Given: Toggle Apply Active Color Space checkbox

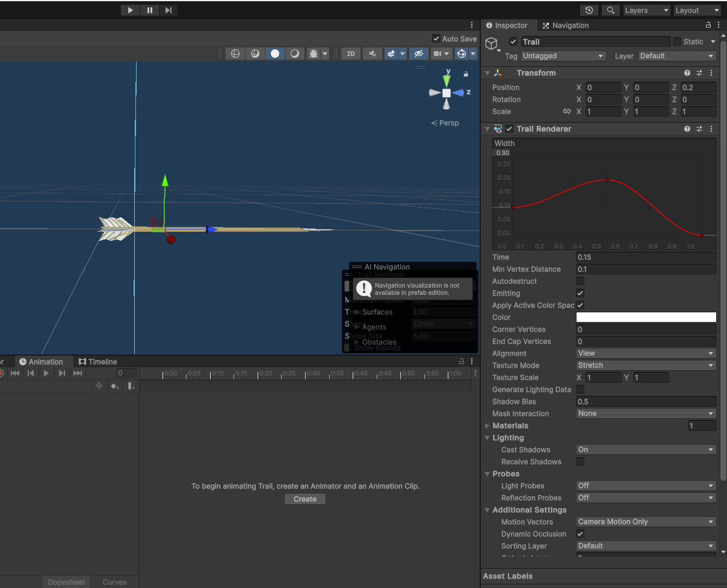Looking at the screenshot, I should tap(580, 305).
